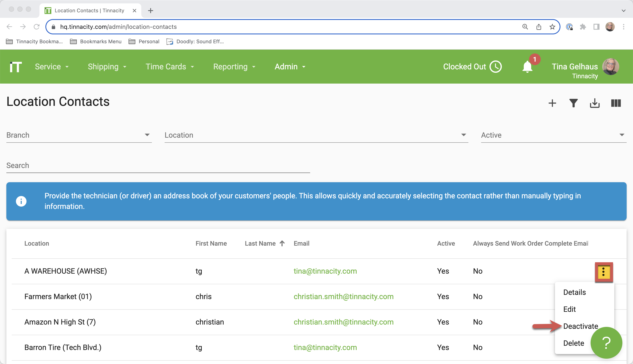Open the filter options
Screen dimensions: 633x364
pyautogui.click(x=574, y=103)
